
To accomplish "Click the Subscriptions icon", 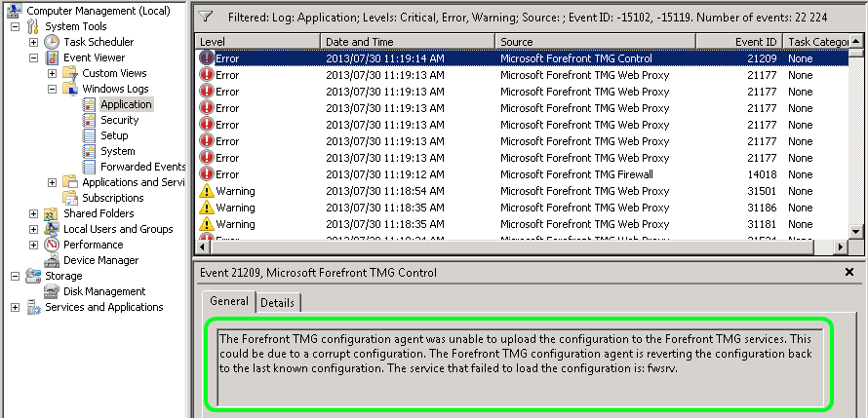I will point(70,198).
